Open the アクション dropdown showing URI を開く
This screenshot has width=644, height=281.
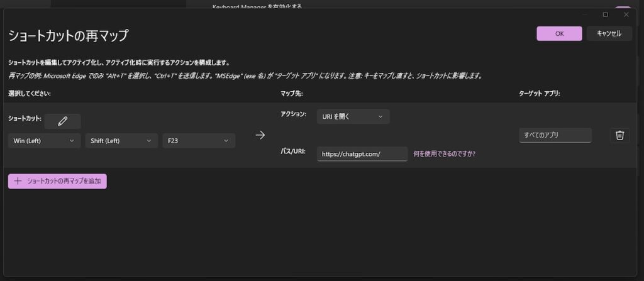pyautogui.click(x=352, y=116)
